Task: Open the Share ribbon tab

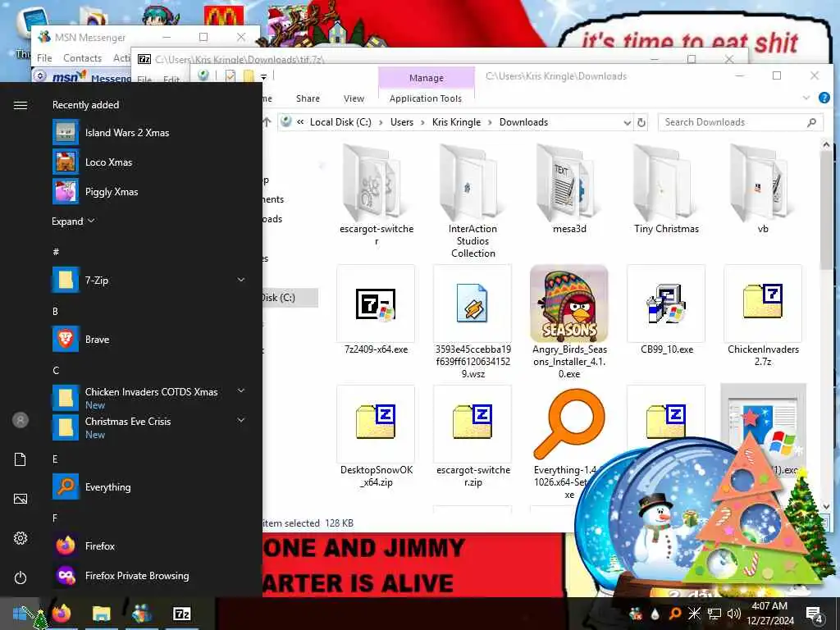Action: point(308,98)
